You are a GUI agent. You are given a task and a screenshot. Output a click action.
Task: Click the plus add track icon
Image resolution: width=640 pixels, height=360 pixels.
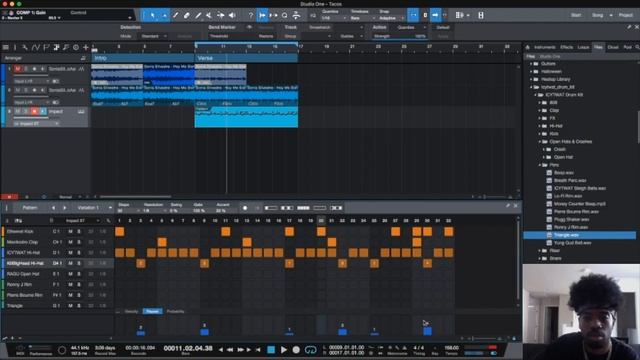pyautogui.click(x=86, y=47)
